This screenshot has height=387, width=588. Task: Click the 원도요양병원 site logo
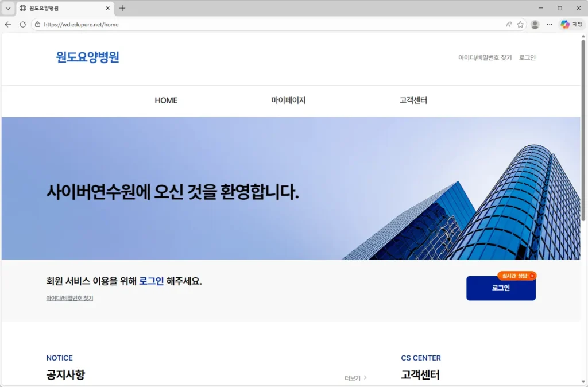coord(87,57)
